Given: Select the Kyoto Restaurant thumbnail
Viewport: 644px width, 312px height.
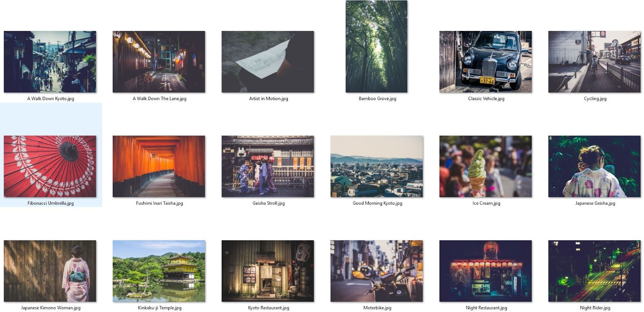Looking at the screenshot, I should pyautogui.click(x=268, y=271).
